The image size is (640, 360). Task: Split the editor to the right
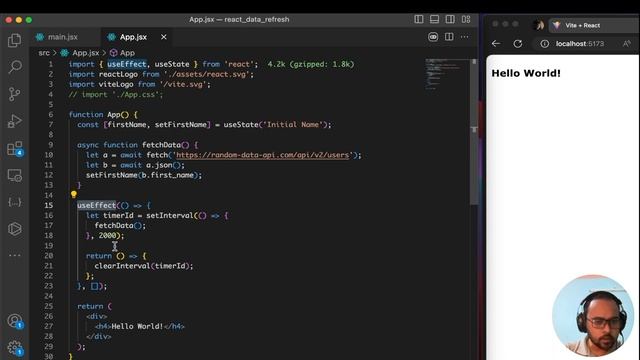449,37
